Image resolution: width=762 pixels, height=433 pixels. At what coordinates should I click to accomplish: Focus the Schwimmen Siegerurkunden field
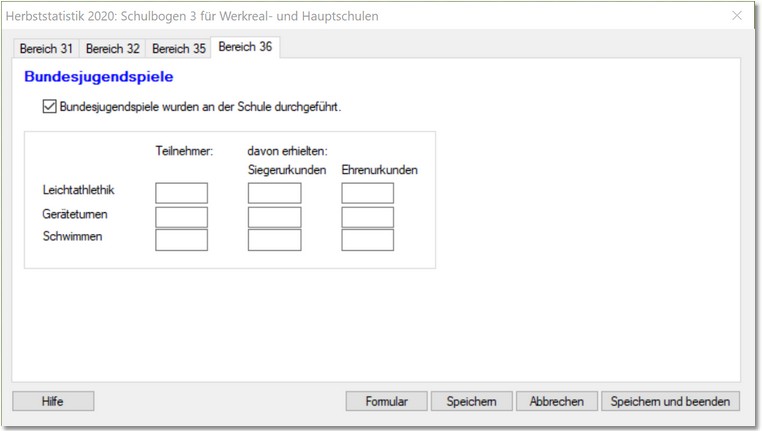(x=274, y=240)
